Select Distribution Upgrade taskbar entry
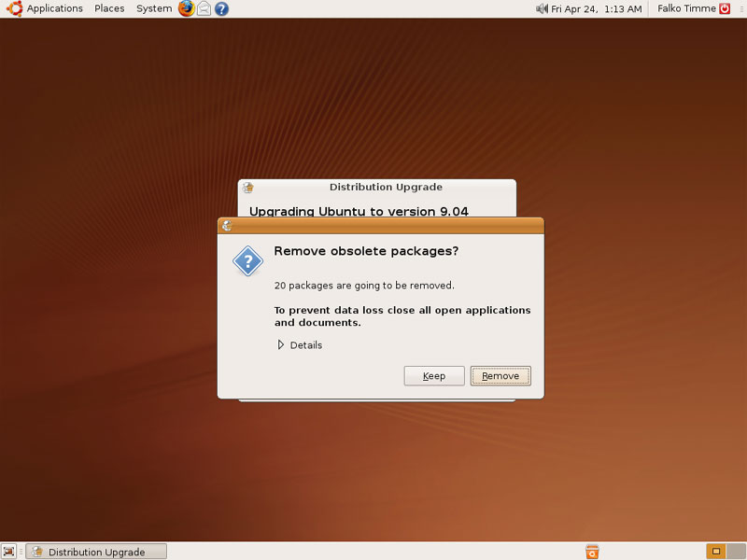The height and width of the screenshot is (560, 747). pyautogui.click(x=96, y=552)
